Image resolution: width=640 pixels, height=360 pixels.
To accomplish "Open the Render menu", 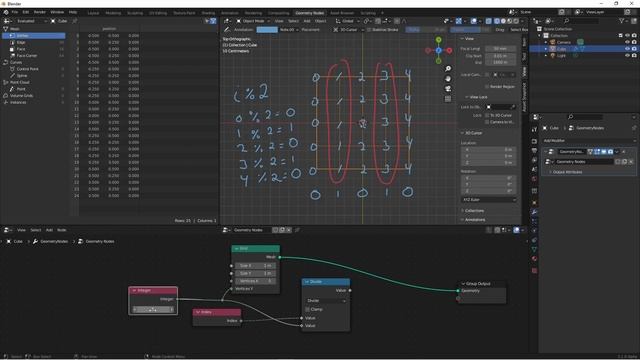I will tap(40, 12).
